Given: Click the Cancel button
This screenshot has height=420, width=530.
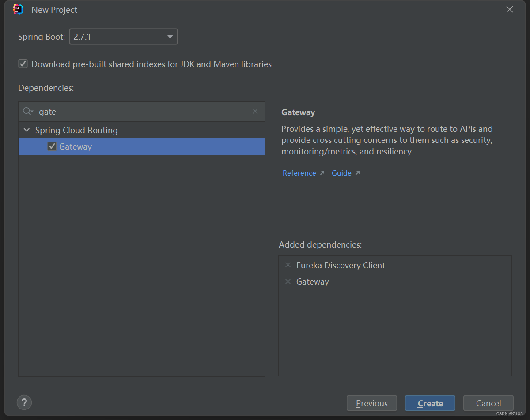Looking at the screenshot, I should (488, 403).
